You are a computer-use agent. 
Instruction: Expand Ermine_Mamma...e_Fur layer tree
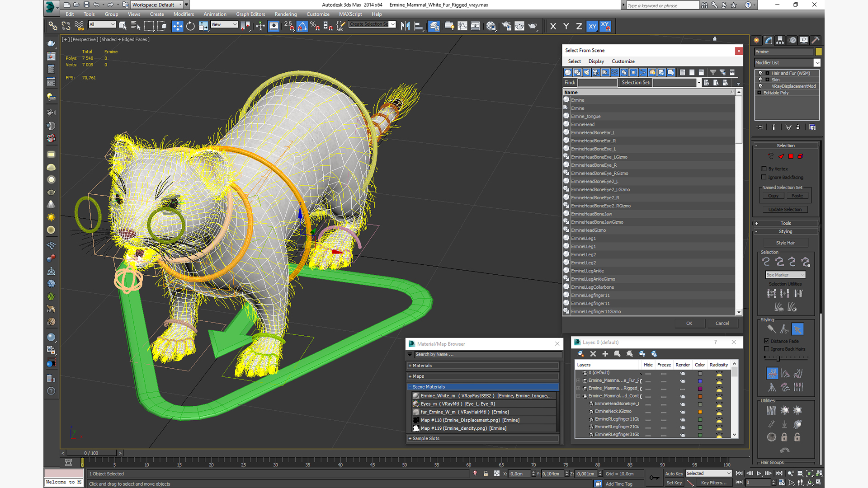point(578,380)
